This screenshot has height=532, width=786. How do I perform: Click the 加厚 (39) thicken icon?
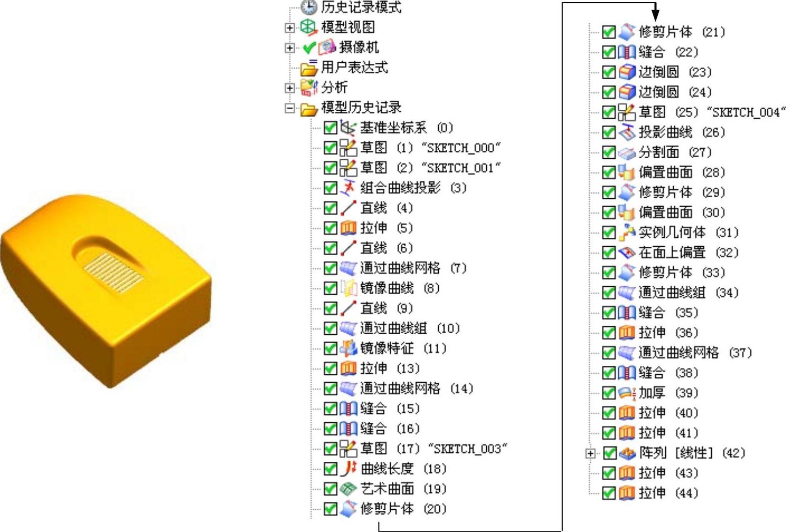[627, 393]
